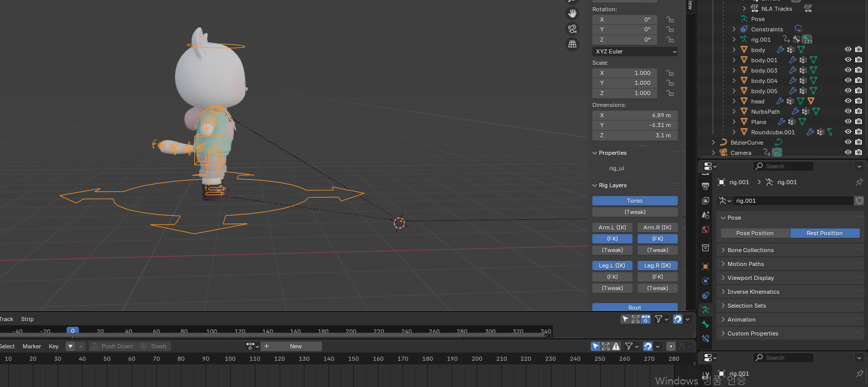Toggle snapping magnet in NLA editor header
868x387 pixels.
678,319
